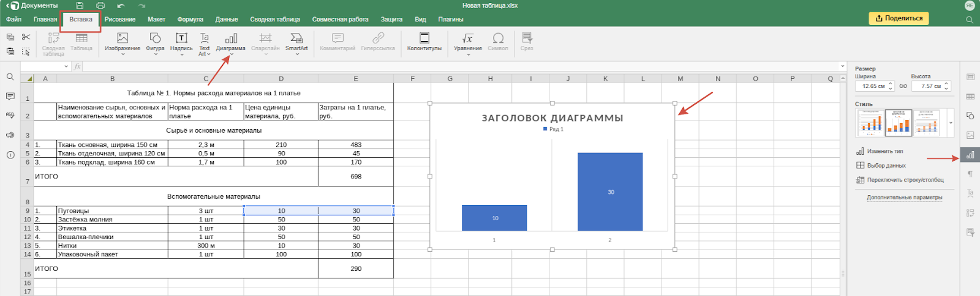Viewport: 980px width, 296px height.
Task: Switch to the Главная tab
Action: (45, 19)
